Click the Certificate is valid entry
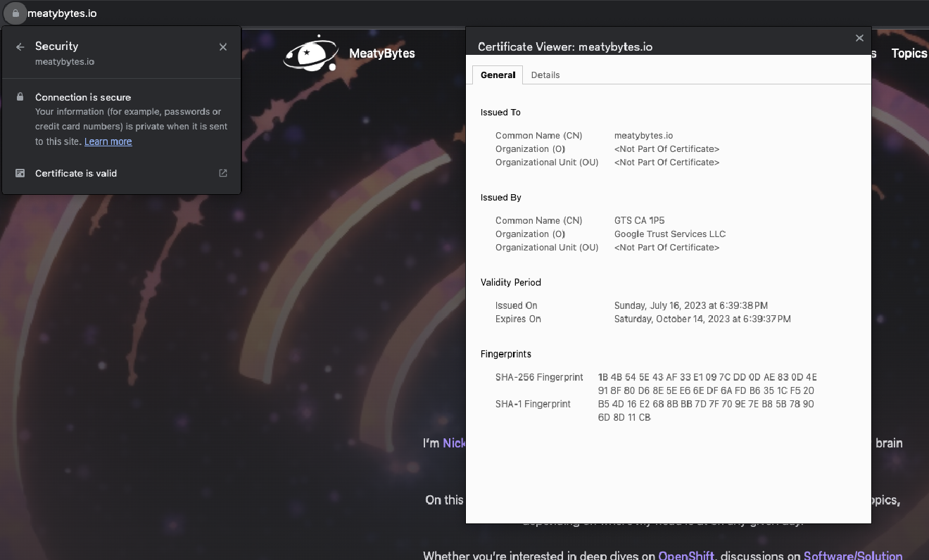Image resolution: width=929 pixels, height=560 pixels. point(75,173)
